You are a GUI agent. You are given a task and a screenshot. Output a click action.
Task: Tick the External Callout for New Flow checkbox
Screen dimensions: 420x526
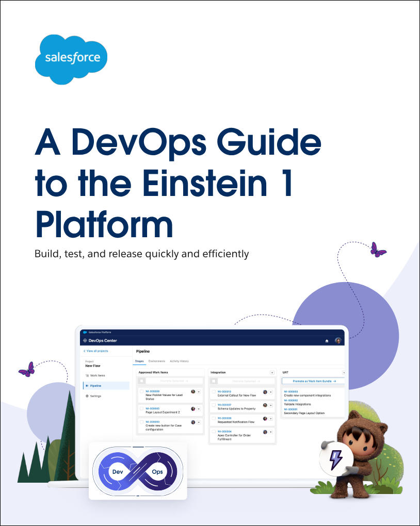tap(214, 392)
